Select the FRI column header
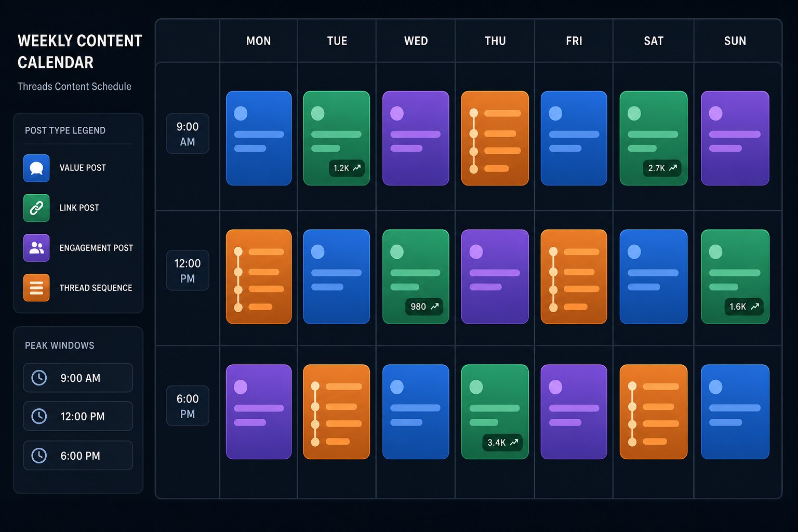The height and width of the screenshot is (532, 798). pyautogui.click(x=574, y=41)
